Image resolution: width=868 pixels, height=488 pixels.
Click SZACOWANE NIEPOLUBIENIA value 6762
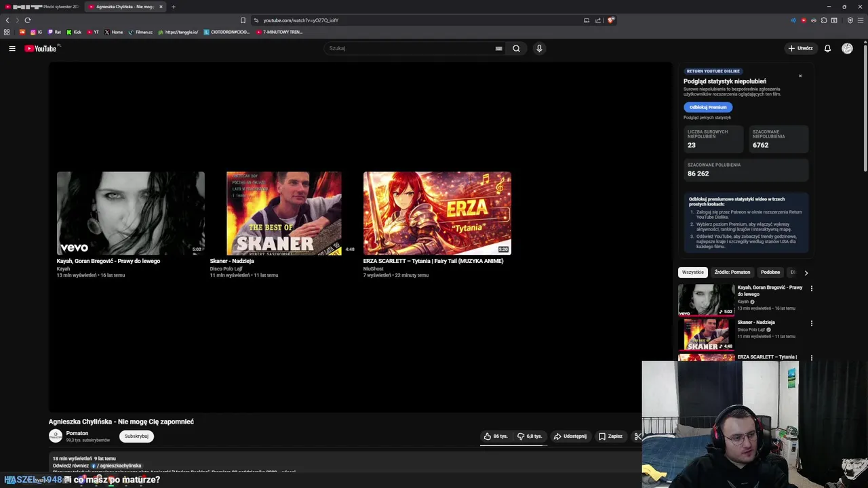(x=760, y=145)
